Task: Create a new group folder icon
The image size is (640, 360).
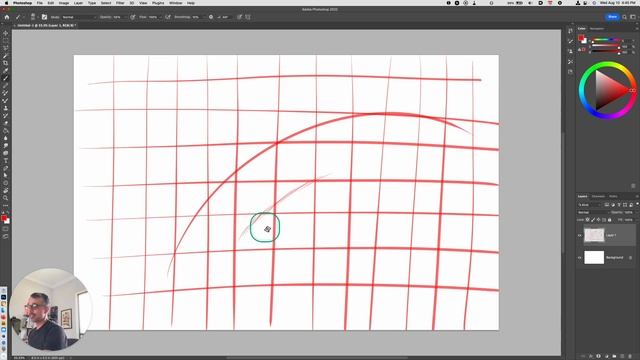Action: point(614,356)
